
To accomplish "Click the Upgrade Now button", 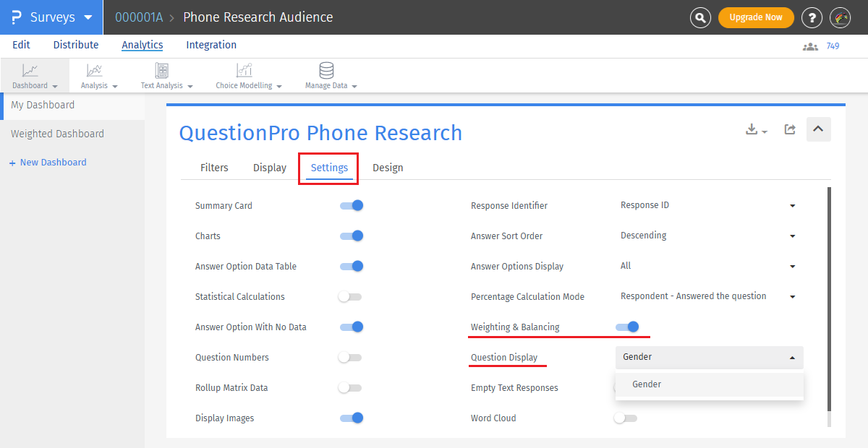I will pyautogui.click(x=756, y=17).
